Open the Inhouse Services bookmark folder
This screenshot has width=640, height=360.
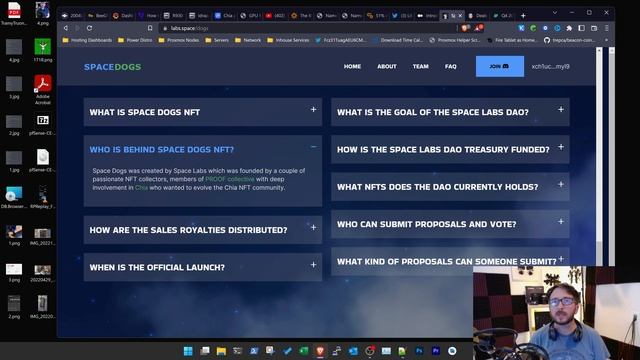(x=288, y=40)
